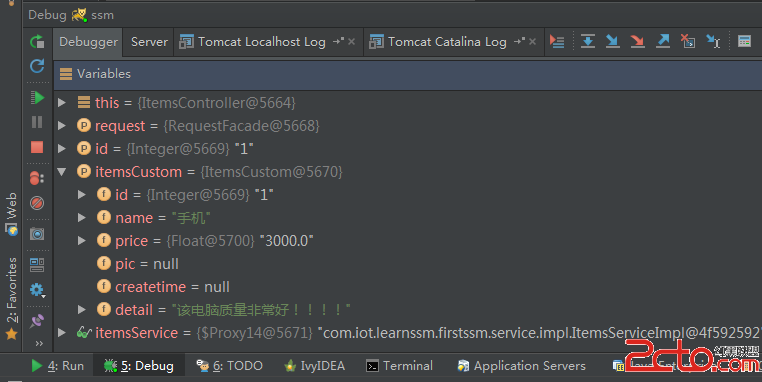Viewport: 762px width, 382px height.
Task: Expand name field node
Action: coord(82,217)
